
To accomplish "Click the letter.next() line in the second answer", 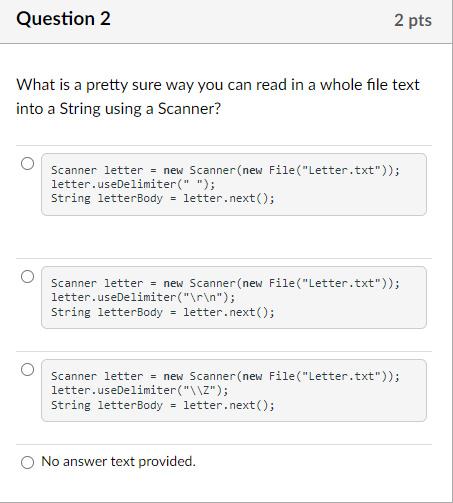I will pos(163,312).
